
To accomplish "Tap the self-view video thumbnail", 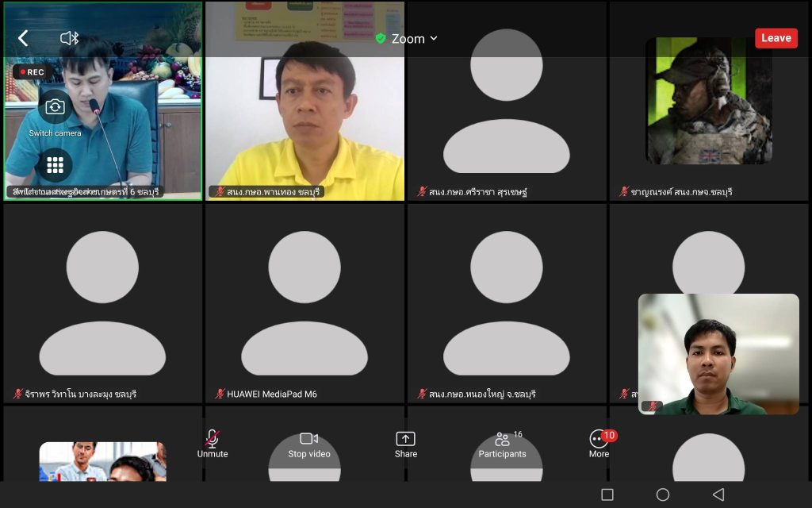I will [718, 354].
